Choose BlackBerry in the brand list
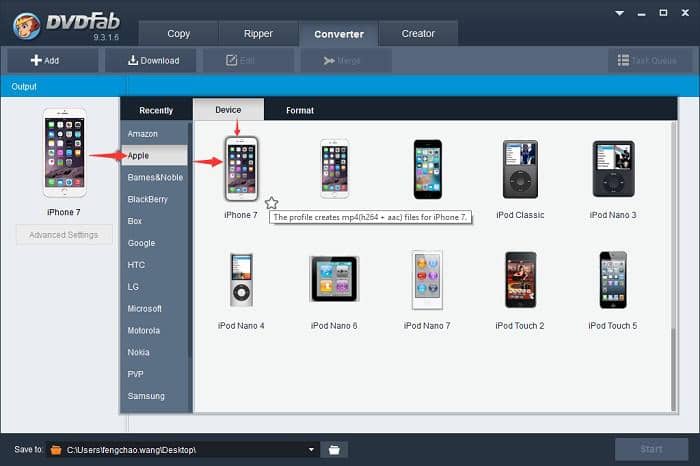The image size is (700, 466). click(x=154, y=199)
